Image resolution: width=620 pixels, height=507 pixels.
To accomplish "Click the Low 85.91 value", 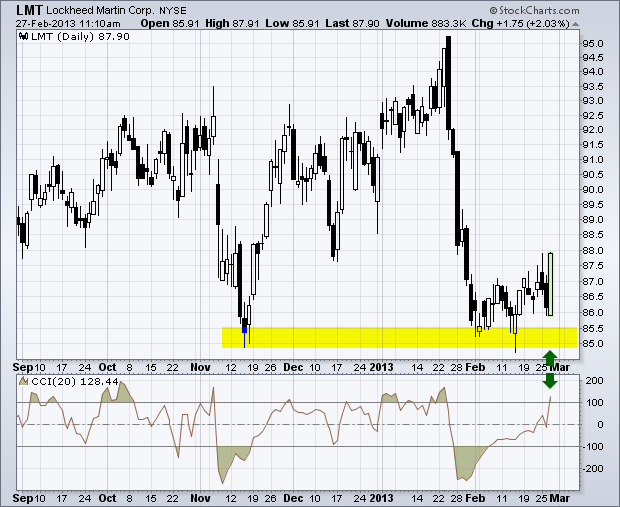I will [292, 23].
